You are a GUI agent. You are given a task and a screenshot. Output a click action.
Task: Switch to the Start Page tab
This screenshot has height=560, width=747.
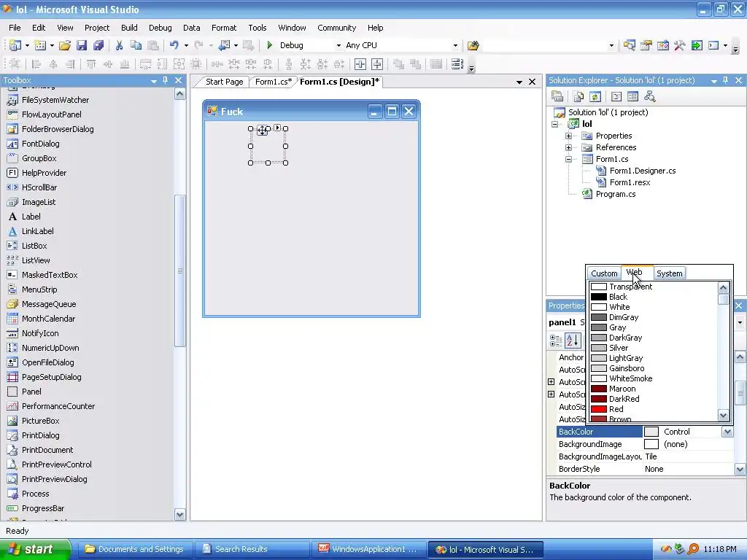click(x=224, y=82)
